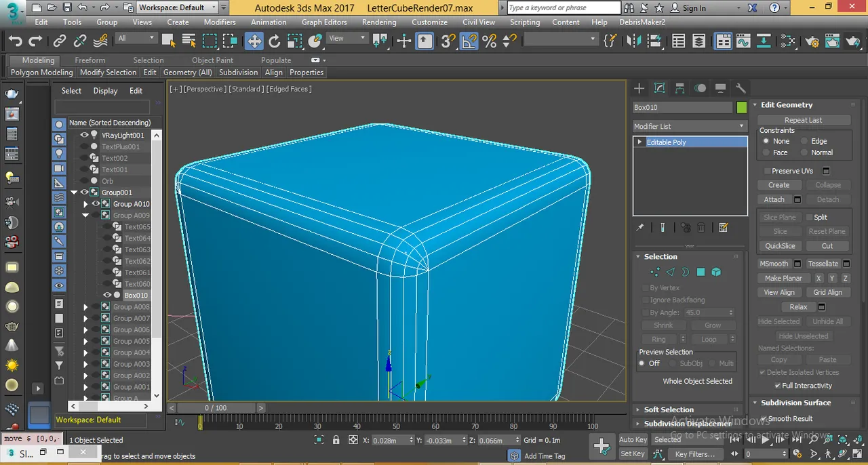Click the Make Planar button
Screen dimensions: 868x465
pos(783,279)
